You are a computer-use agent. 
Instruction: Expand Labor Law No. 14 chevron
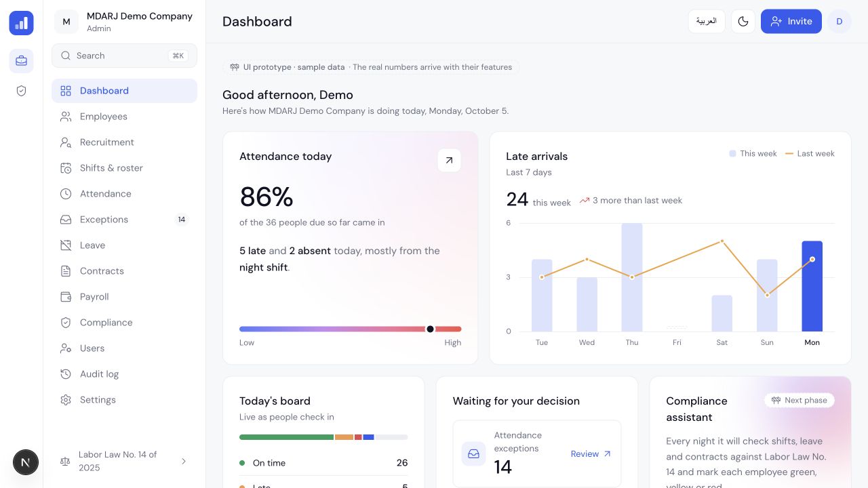click(184, 462)
